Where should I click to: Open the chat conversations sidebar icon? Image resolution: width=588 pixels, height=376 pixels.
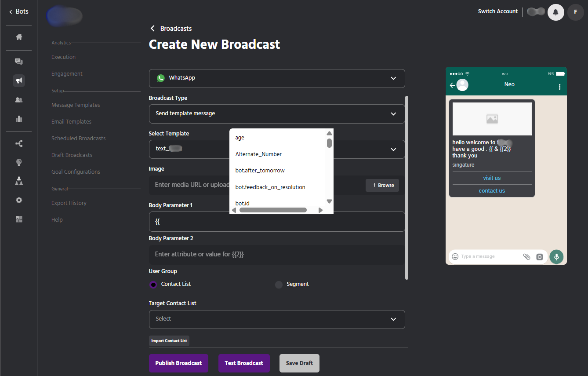pos(19,62)
